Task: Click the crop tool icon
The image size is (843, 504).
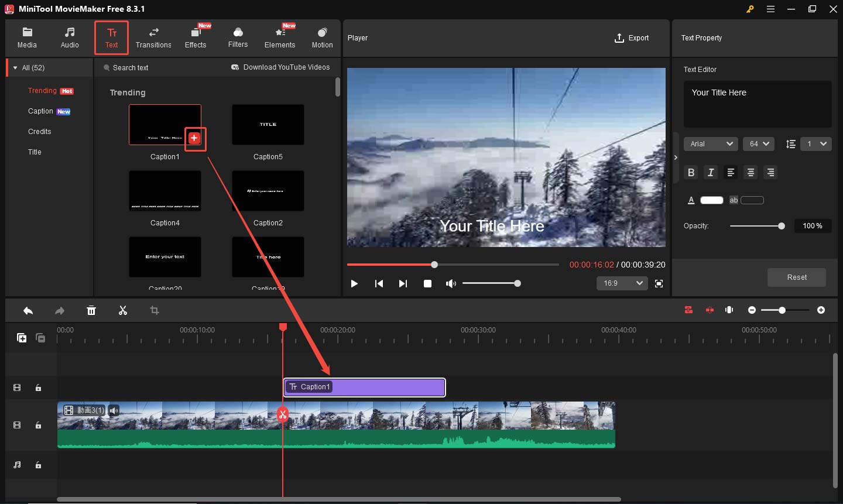Action: [x=155, y=310]
